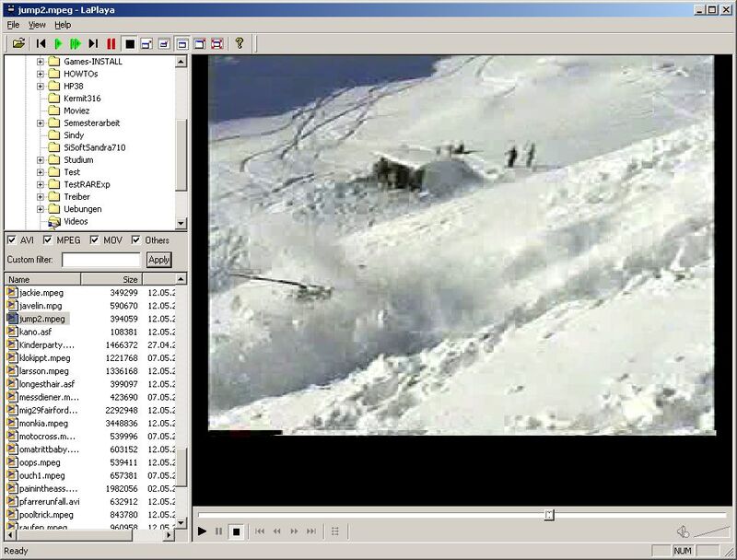Toggle the Others filter checkbox
The height and width of the screenshot is (560, 737).
tap(135, 240)
